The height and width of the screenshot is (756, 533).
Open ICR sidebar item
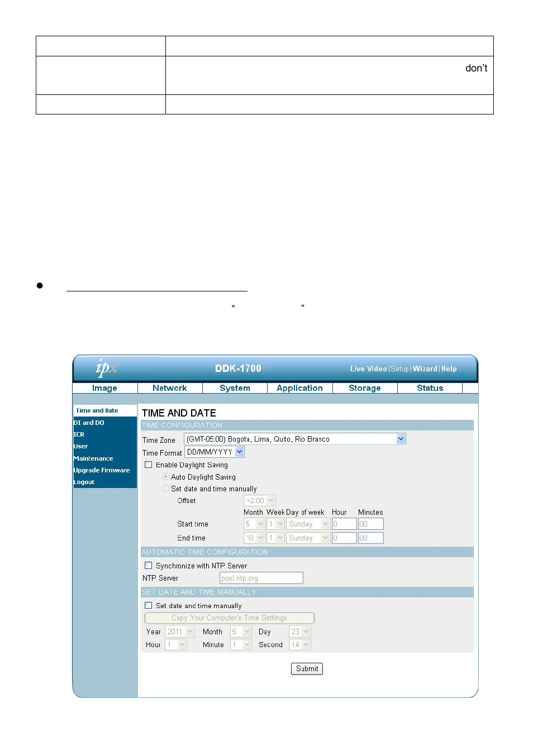(79, 434)
